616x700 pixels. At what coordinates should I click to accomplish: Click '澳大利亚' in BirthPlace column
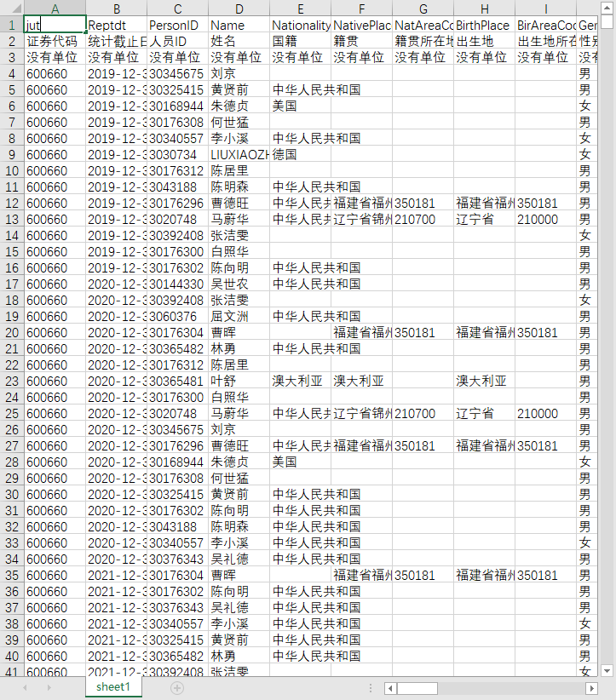click(x=484, y=381)
